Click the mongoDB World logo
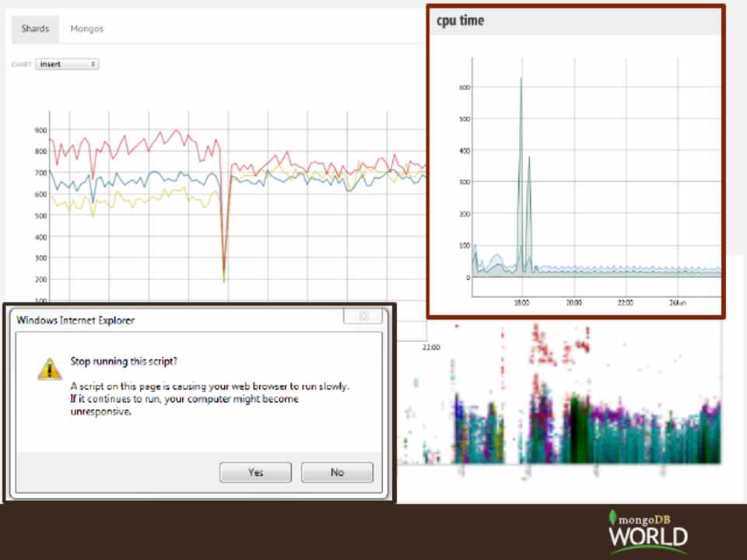This screenshot has height=560, width=747. tap(647, 531)
